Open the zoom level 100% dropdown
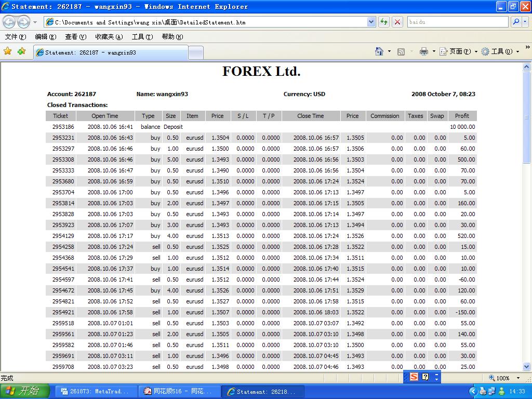Viewport: 532px width, 399px height. point(518,378)
